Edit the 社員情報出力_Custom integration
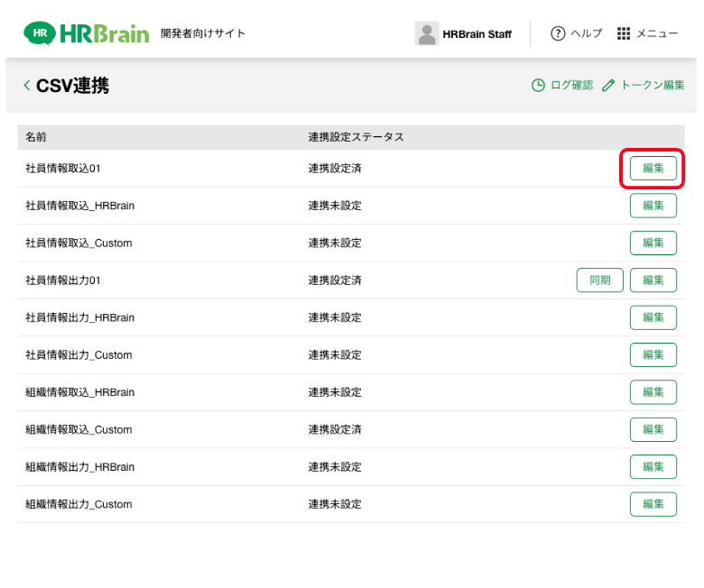 653,355
